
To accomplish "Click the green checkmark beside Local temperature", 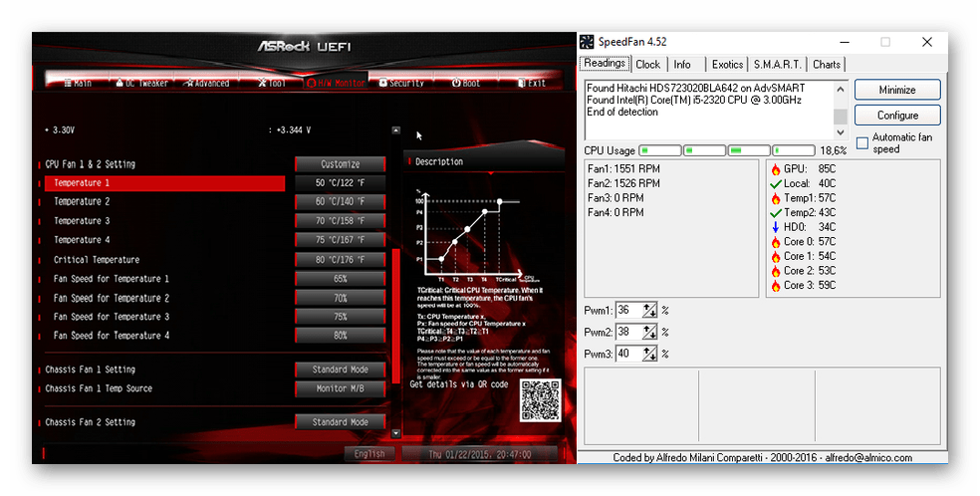I will (x=777, y=184).
